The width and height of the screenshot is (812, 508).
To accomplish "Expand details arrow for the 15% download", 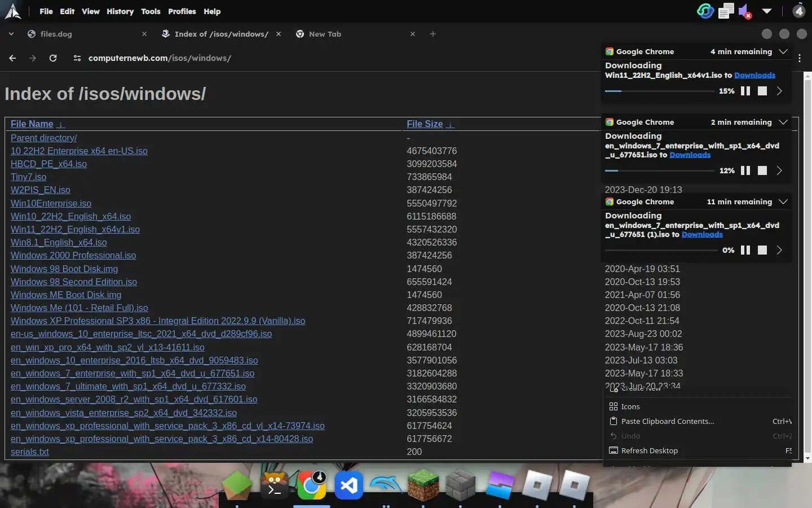I will coord(779,91).
